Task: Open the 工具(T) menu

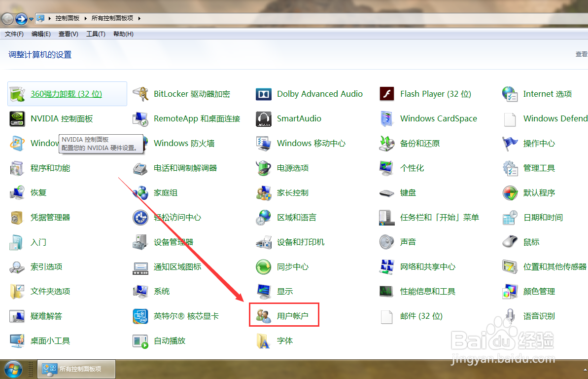Action: tap(96, 34)
